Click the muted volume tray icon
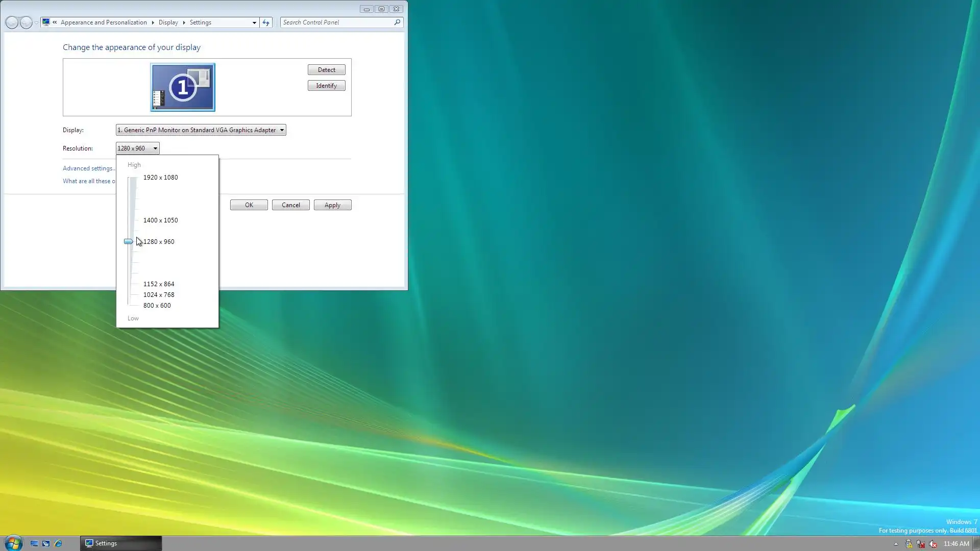The height and width of the screenshot is (551, 980). pyautogui.click(x=933, y=544)
